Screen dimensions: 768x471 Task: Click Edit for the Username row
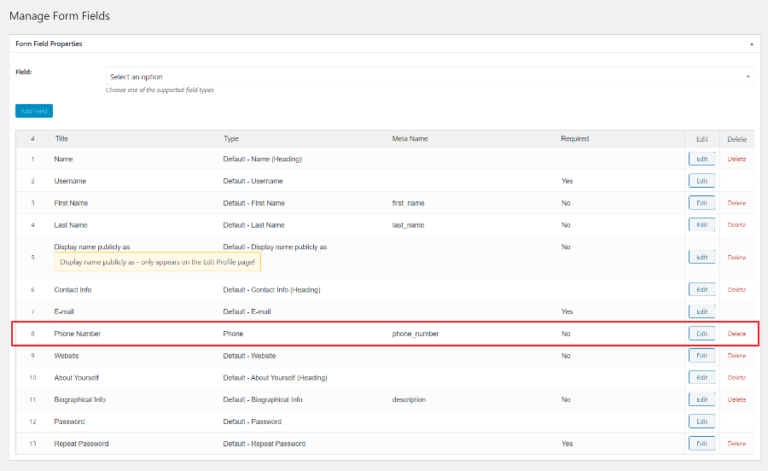[x=701, y=181]
